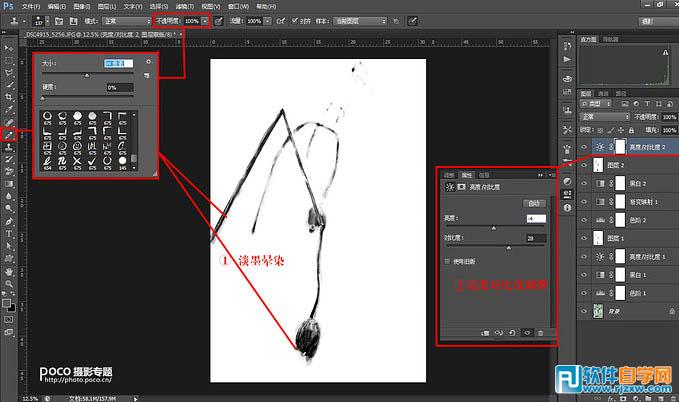The width and height of the screenshot is (679, 402).
Task: Enable airbrush mode icon
Action: [281, 21]
